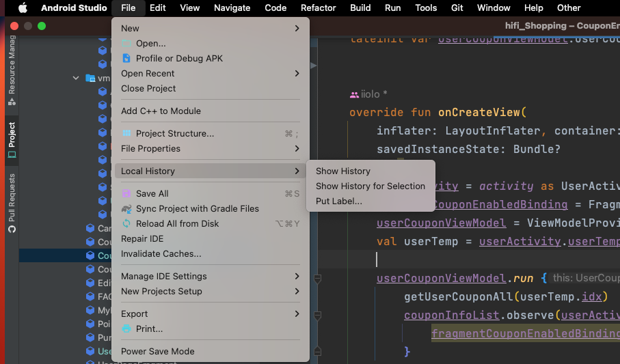This screenshot has height=364, width=620.
Task: Collapse the vm folder tree node
Action: point(76,79)
